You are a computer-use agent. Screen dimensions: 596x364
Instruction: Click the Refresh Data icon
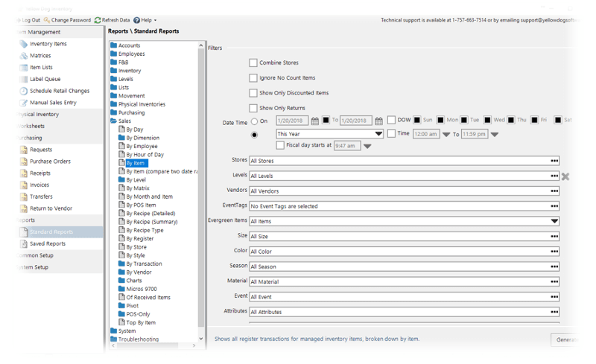[98, 20]
